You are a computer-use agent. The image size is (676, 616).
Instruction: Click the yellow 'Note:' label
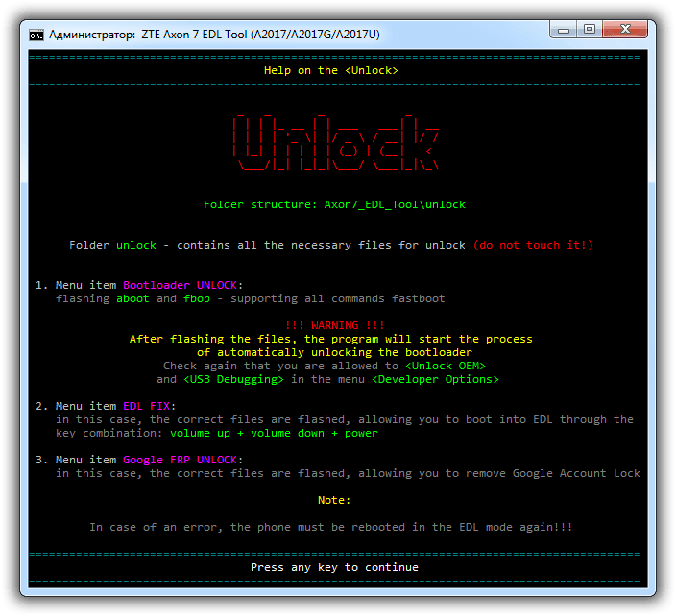(334, 500)
